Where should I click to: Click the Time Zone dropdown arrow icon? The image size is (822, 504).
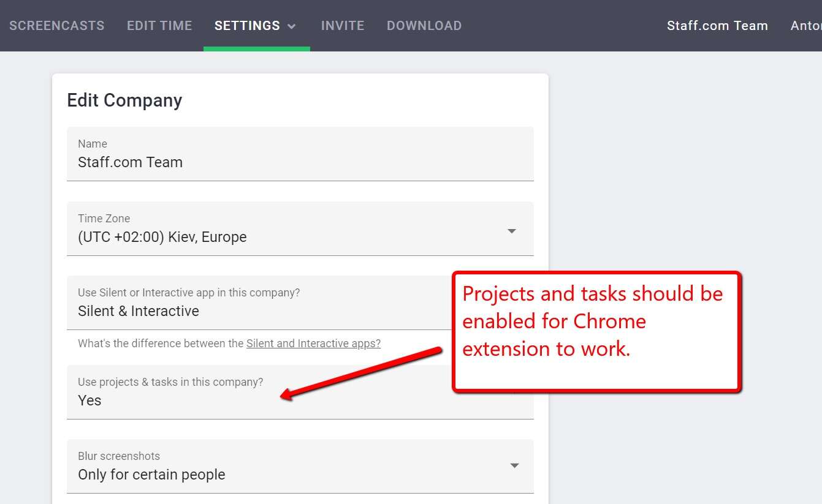click(x=512, y=230)
